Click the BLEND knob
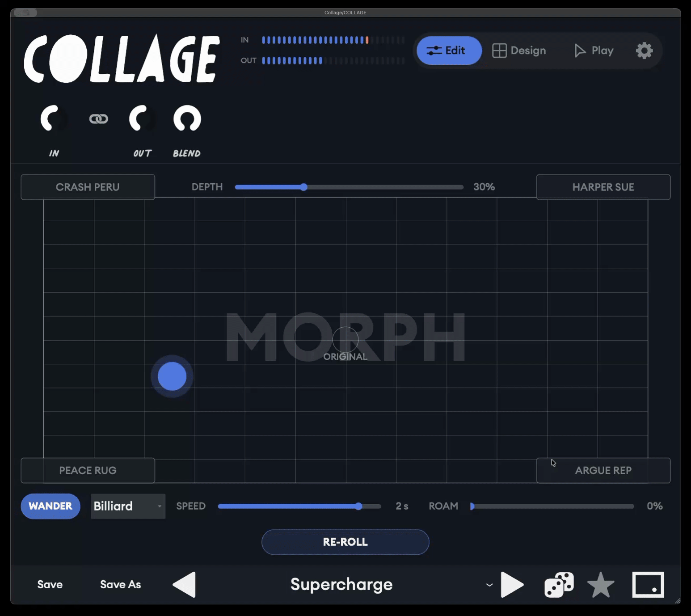Viewport: 691px width, 616px height. (187, 119)
